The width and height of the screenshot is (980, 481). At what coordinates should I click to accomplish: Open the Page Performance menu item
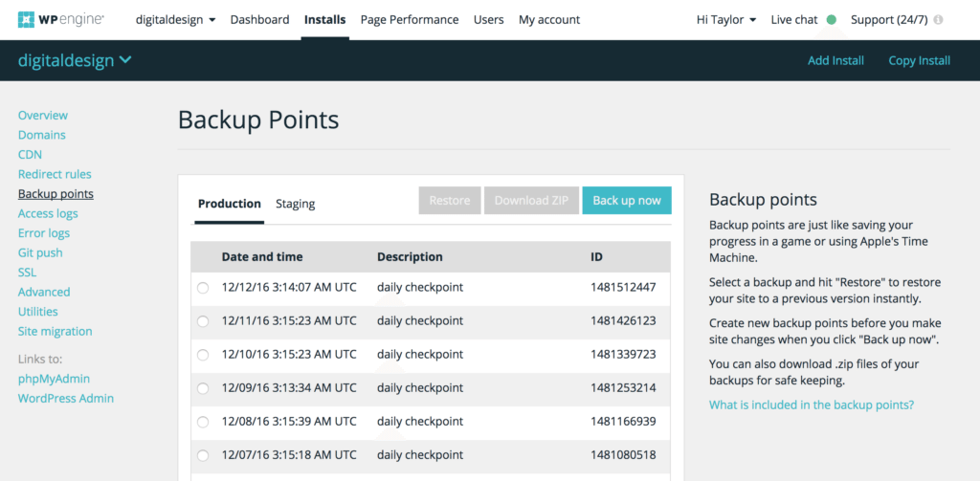[x=409, y=19]
